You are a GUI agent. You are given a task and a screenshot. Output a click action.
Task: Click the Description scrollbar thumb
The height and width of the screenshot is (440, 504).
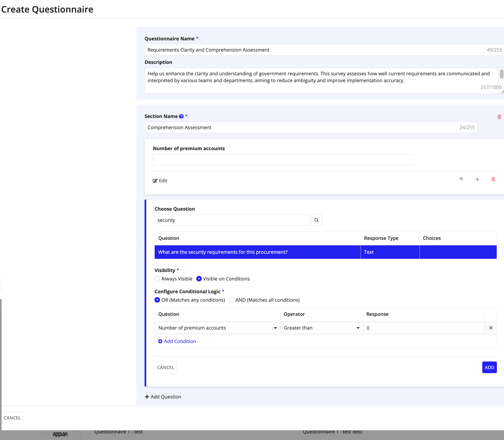(501, 74)
